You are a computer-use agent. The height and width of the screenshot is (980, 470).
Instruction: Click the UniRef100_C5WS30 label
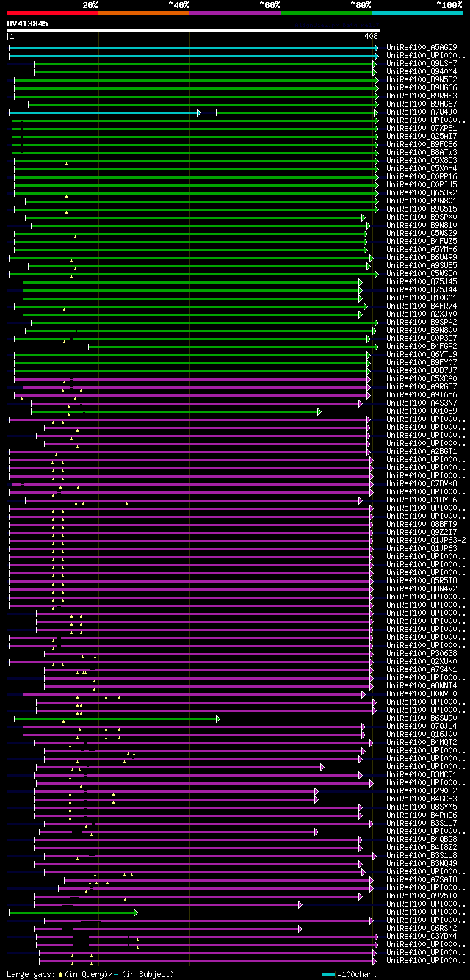[422, 273]
